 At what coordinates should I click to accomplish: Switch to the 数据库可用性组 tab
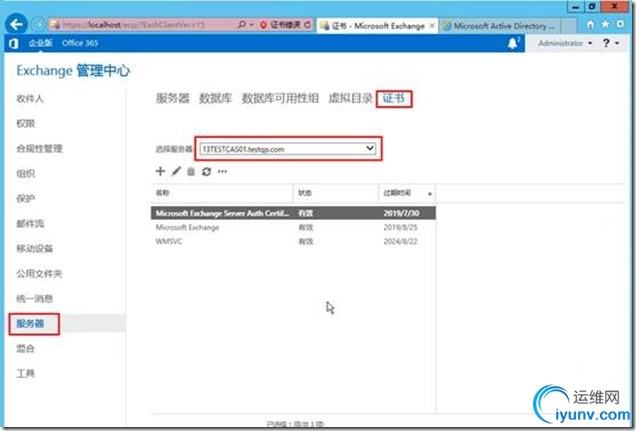click(x=280, y=98)
